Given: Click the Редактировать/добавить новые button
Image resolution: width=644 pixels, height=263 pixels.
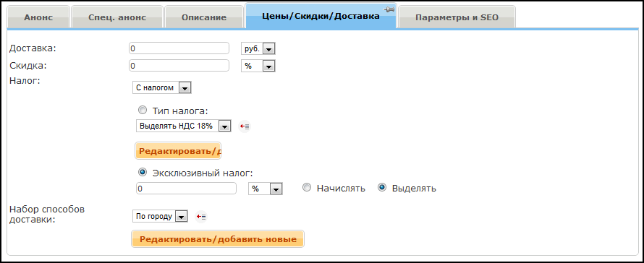Looking at the screenshot, I should click(218, 238).
